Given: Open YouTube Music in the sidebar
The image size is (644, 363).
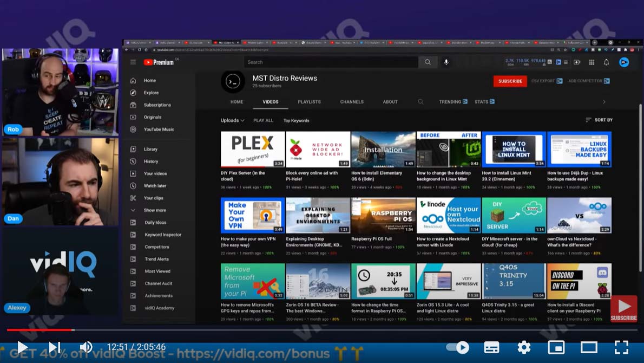Looking at the screenshot, I should [x=159, y=129].
